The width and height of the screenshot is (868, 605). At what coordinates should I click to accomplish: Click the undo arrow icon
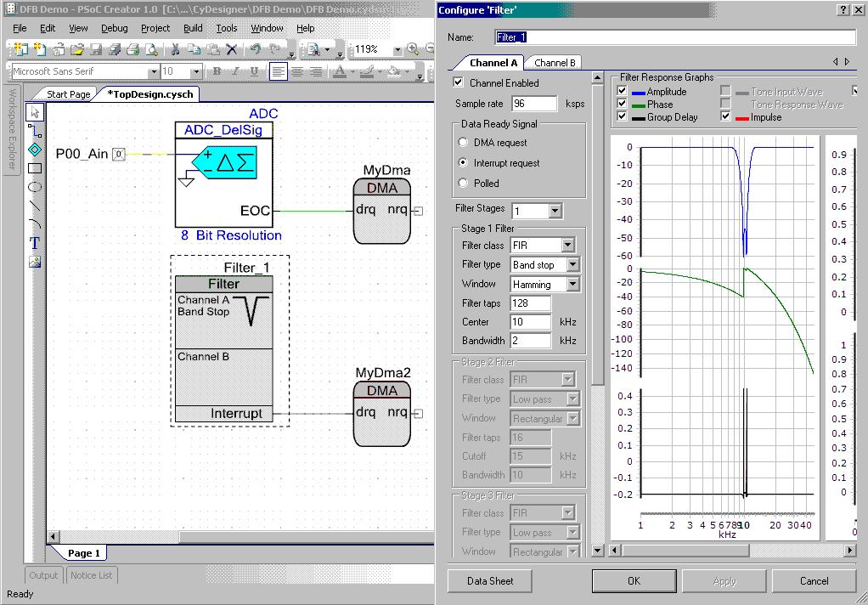pos(256,50)
